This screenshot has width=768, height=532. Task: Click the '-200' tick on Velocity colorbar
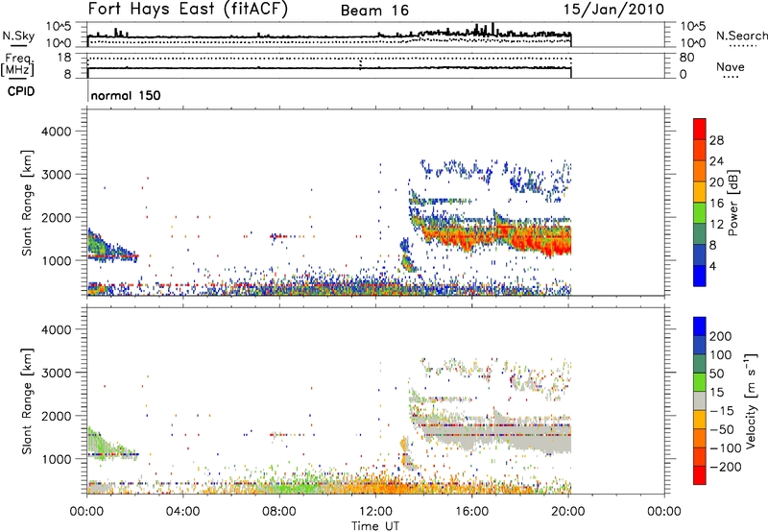pos(725,467)
